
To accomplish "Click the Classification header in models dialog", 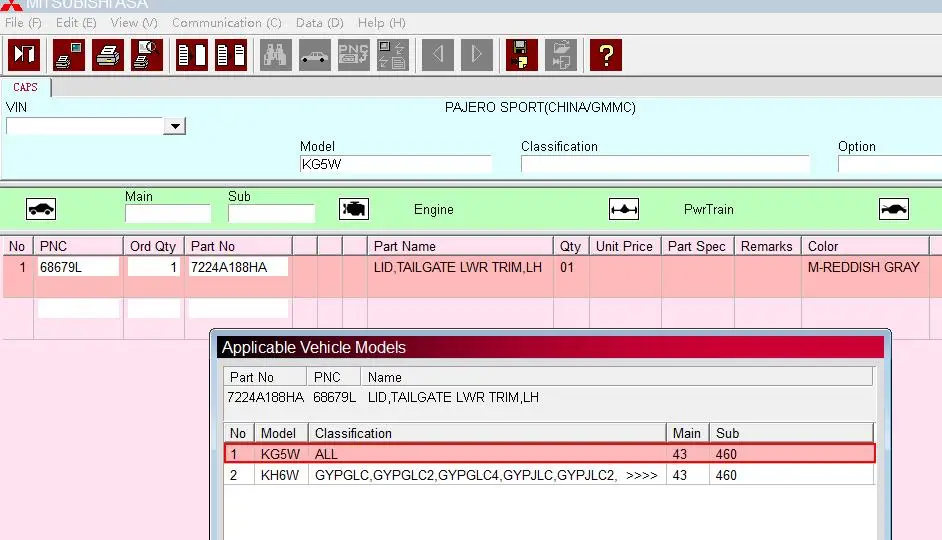I will point(487,433).
